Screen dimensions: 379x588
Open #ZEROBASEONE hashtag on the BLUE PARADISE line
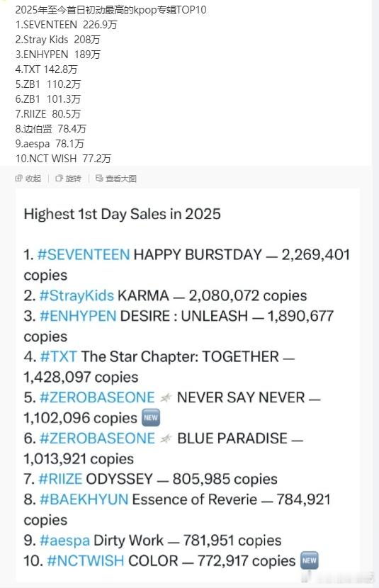pos(97,439)
